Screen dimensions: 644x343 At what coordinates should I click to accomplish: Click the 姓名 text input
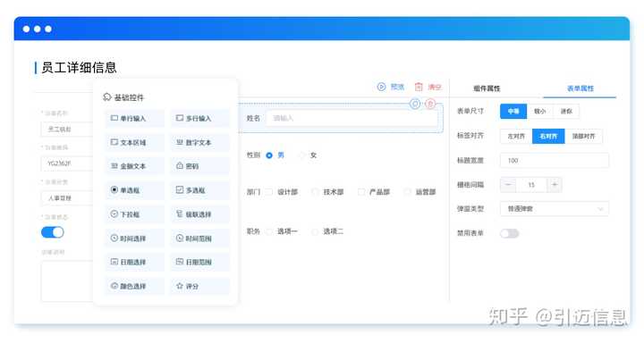(x=352, y=118)
